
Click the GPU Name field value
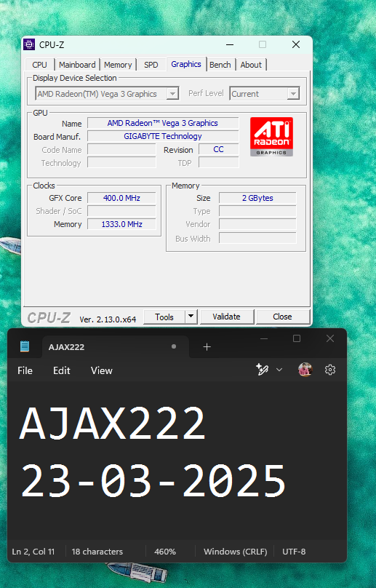click(x=163, y=123)
